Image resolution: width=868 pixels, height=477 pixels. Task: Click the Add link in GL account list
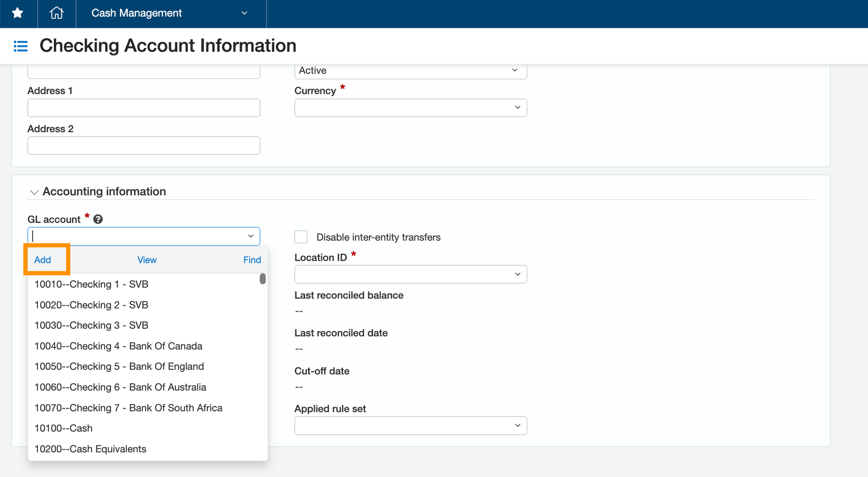(43, 260)
